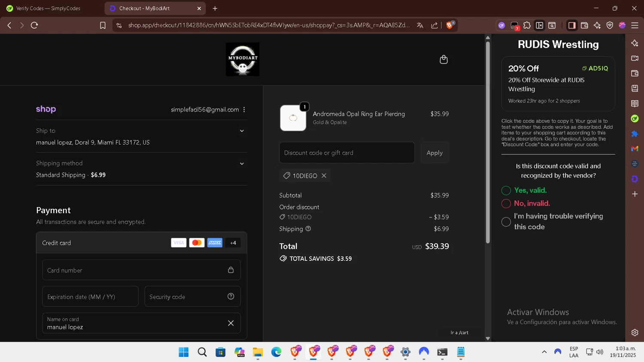Open sidebar bookmarks icon

(x=635, y=88)
